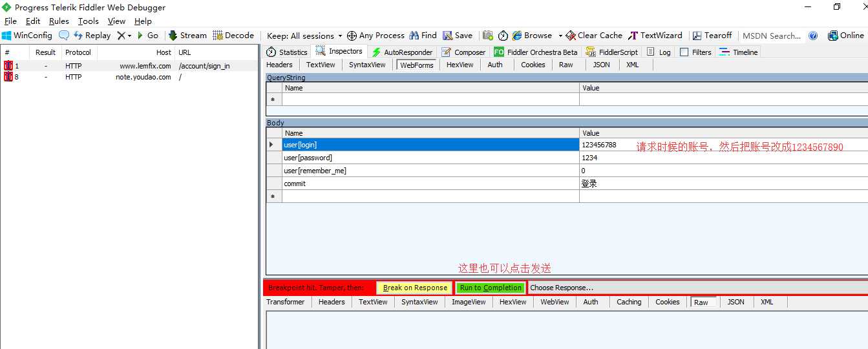Open the Keep: All sessions dropdown
Viewport: 868px width, 349px height.
pos(304,36)
